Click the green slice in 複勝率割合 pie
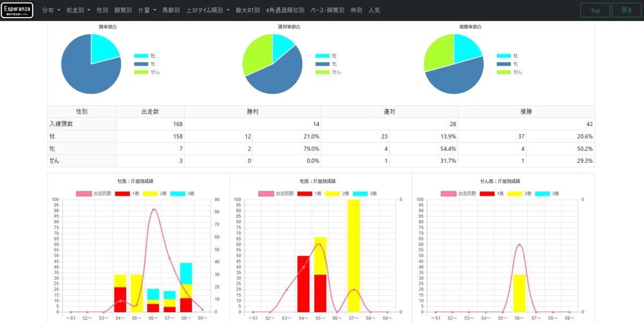644x323 pixels. click(x=438, y=54)
